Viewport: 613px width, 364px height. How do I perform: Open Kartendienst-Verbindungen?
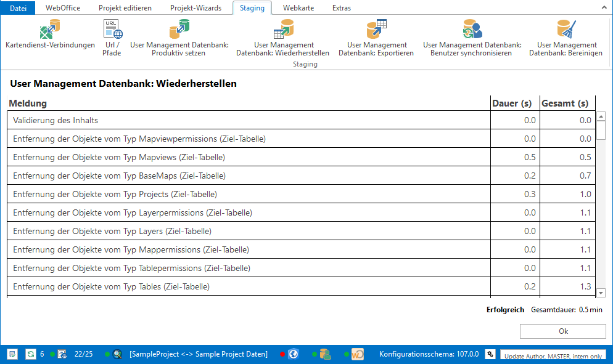tap(49, 37)
